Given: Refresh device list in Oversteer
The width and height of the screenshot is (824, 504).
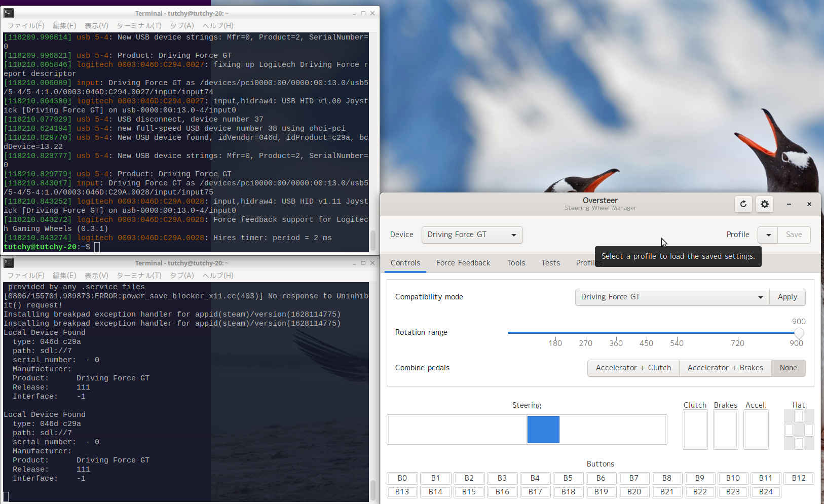Looking at the screenshot, I should coord(743,204).
